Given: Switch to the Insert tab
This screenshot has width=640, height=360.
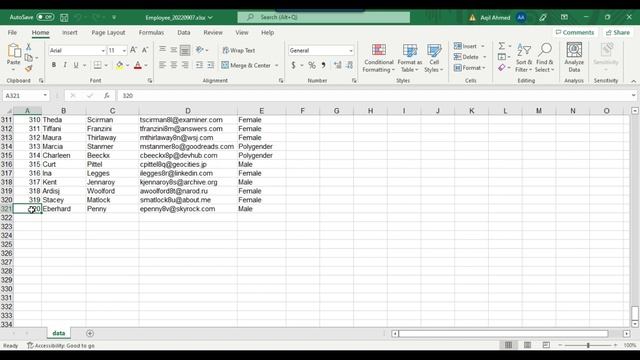Looking at the screenshot, I should coord(70,32).
